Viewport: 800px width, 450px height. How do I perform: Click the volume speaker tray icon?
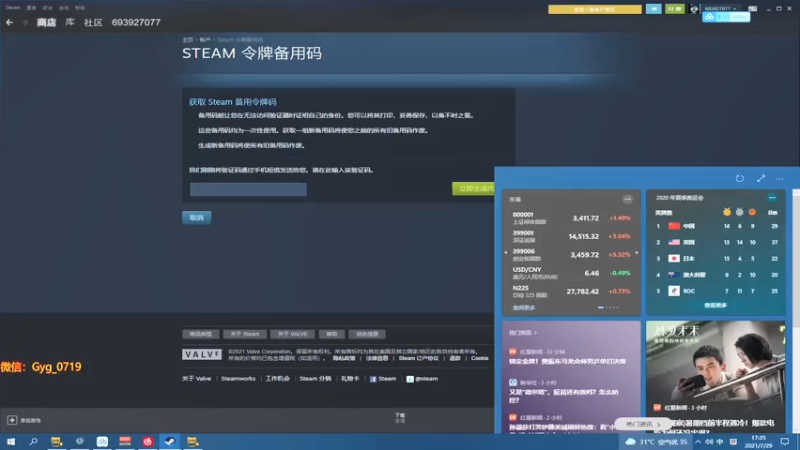click(x=709, y=442)
